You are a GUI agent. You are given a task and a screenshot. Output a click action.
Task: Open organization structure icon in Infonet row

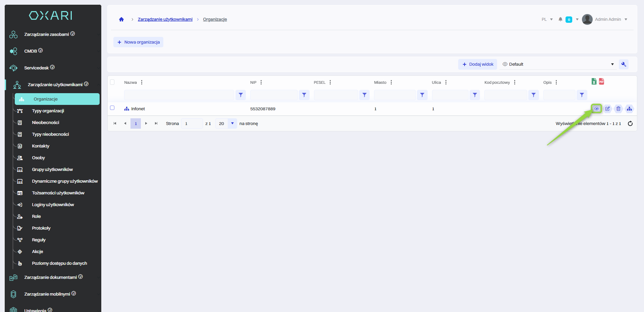pyautogui.click(x=629, y=109)
